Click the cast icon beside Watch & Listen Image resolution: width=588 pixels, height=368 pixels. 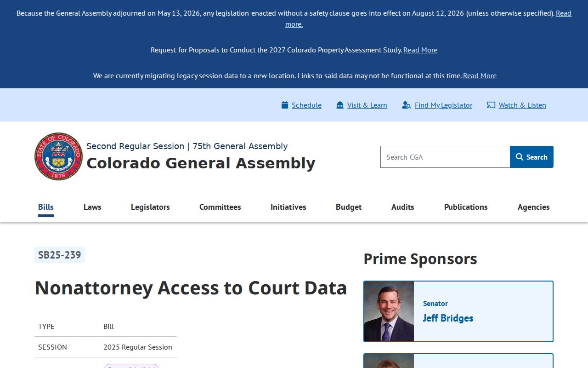point(491,105)
